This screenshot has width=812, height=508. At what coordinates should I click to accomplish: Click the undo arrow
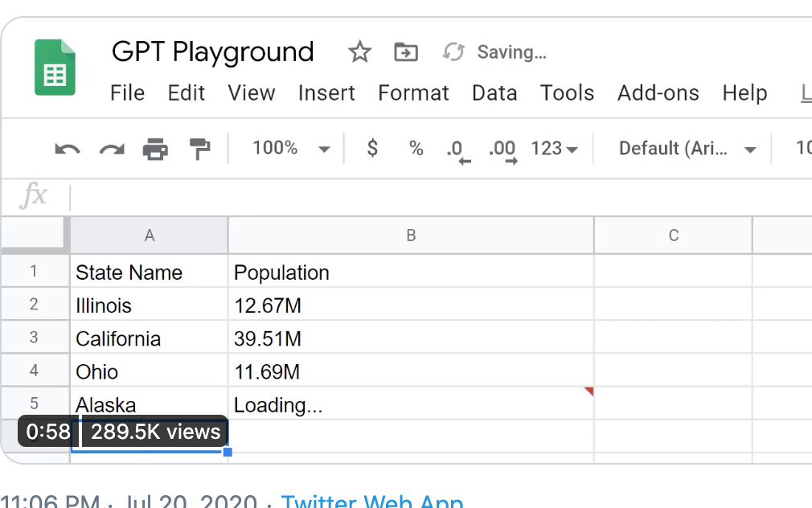pos(68,150)
